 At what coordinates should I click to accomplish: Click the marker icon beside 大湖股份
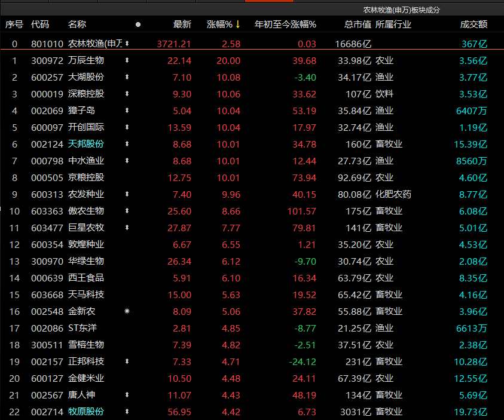127,76
